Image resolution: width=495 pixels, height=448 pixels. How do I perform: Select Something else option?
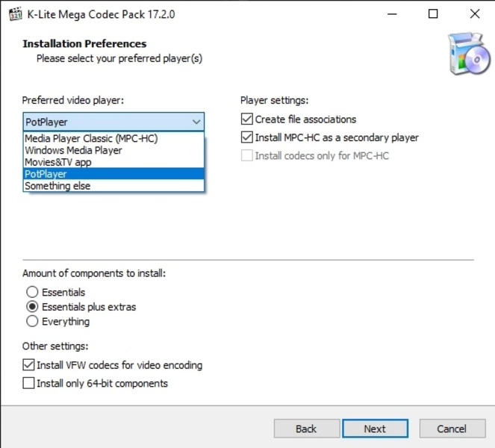[x=113, y=186]
